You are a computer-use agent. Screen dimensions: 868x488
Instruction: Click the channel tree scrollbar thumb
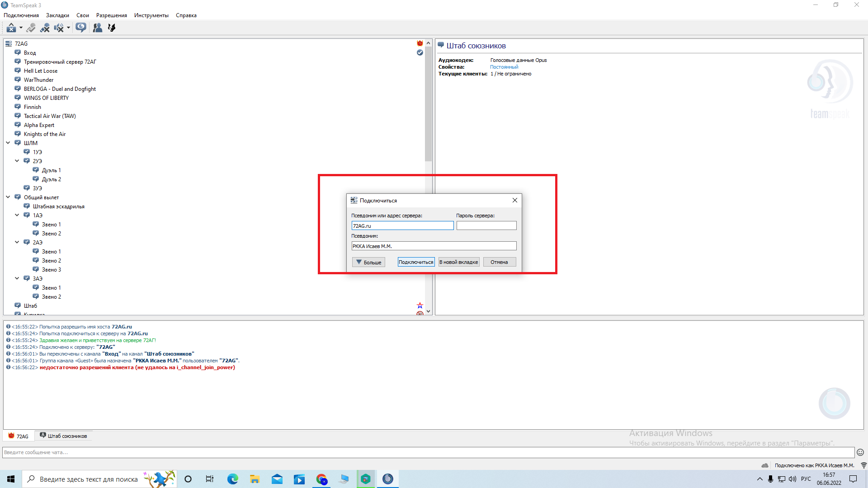pos(428,103)
